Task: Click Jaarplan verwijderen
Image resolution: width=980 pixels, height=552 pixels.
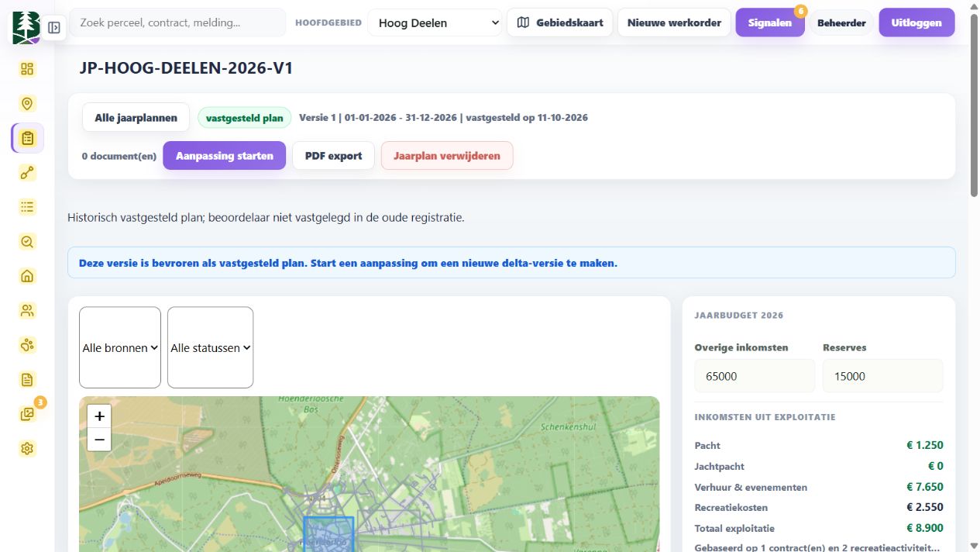Action: pyautogui.click(x=447, y=156)
